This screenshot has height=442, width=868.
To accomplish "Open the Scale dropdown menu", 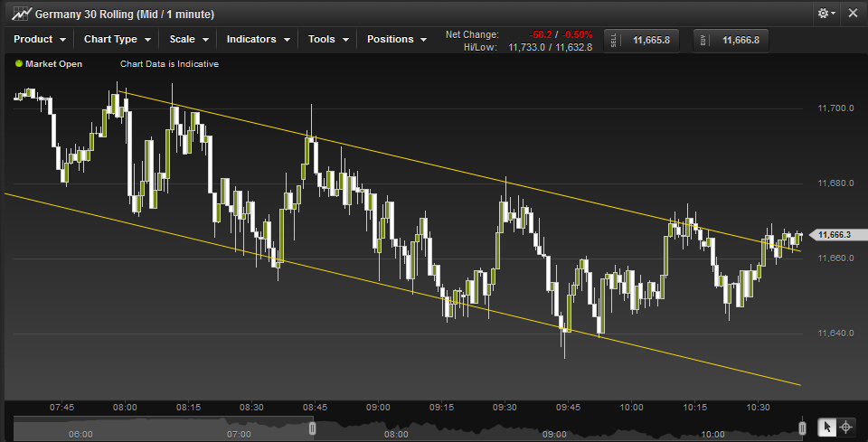I will click(x=189, y=40).
